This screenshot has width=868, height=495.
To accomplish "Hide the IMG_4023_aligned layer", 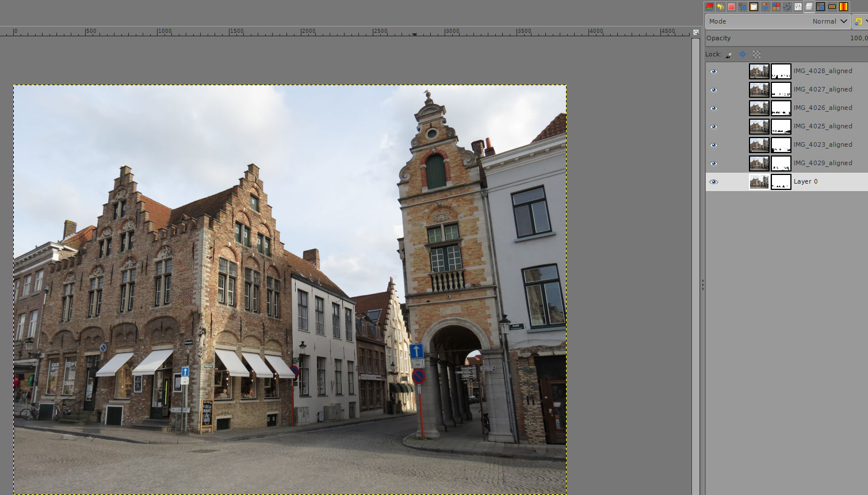I will pos(713,145).
